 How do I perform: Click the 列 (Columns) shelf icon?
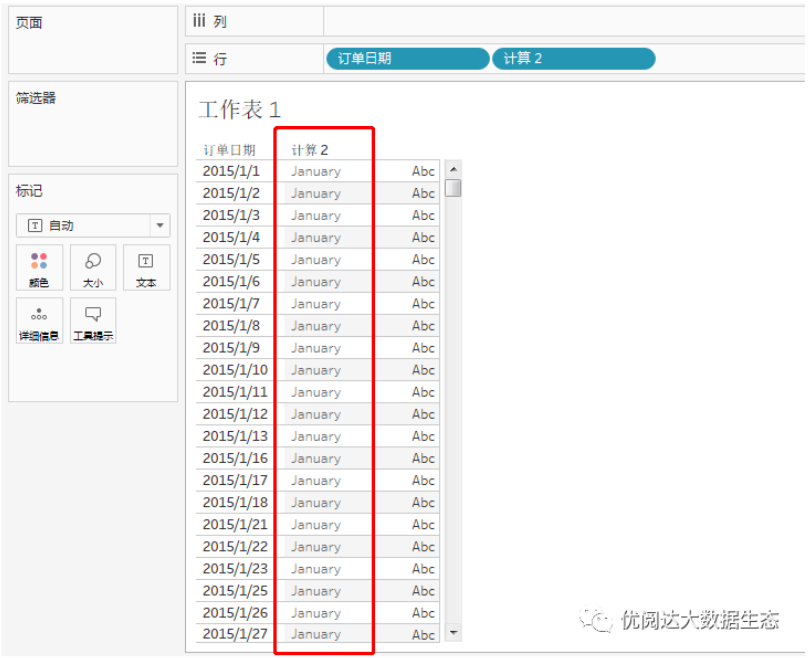tap(199, 21)
